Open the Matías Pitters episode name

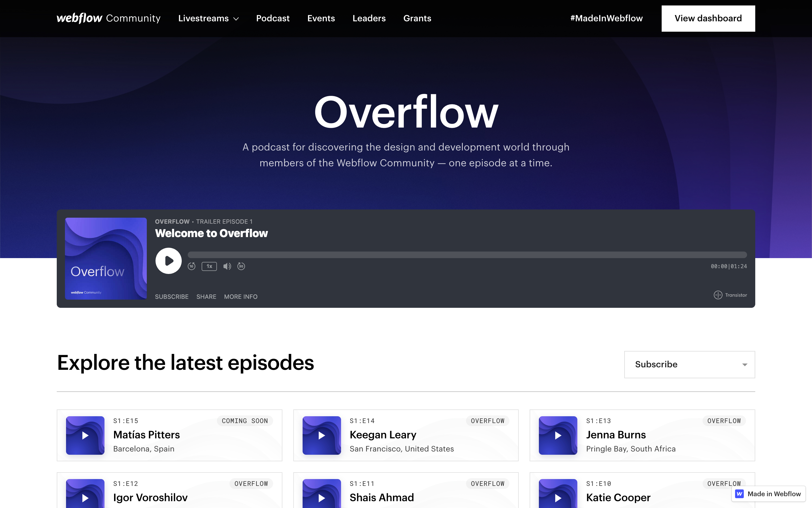[147, 435]
